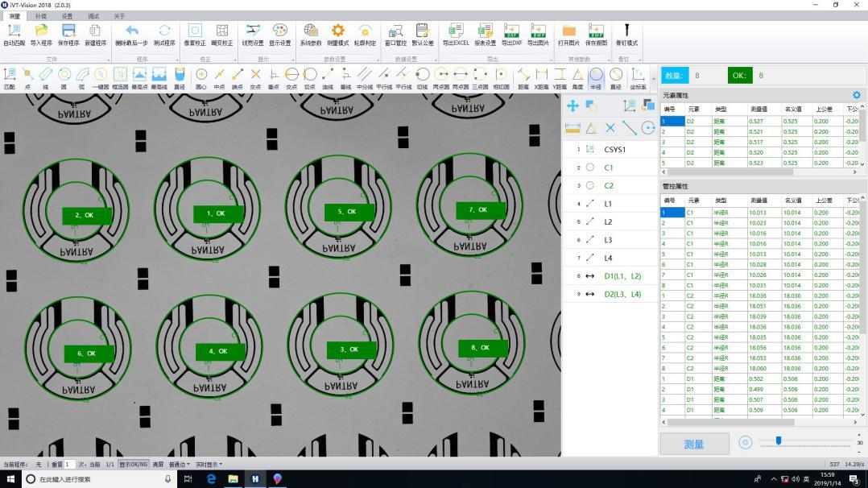Toggle the 显示OK/NG status bar button
The image size is (868, 488).
pyautogui.click(x=134, y=465)
